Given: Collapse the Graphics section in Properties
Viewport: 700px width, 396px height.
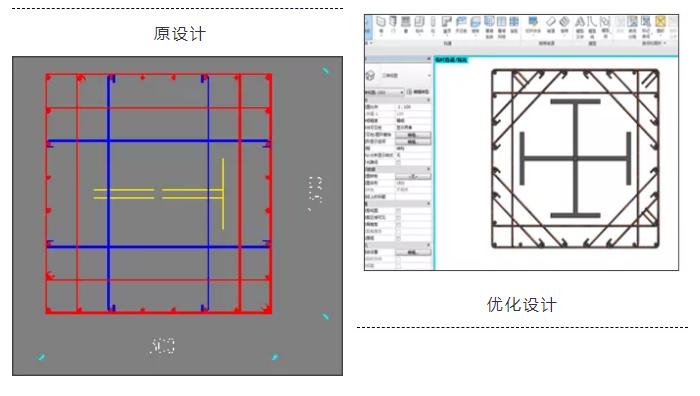Looking at the screenshot, I should [429, 100].
